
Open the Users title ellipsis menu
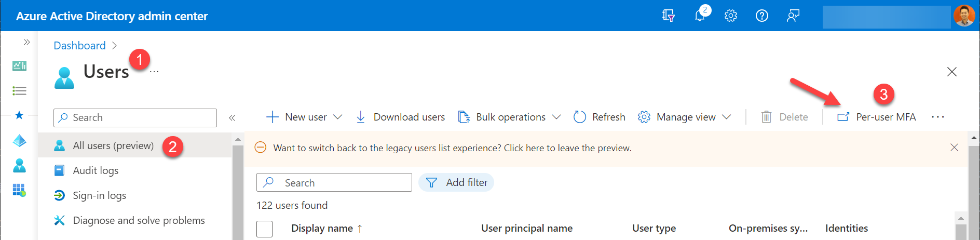pyautogui.click(x=154, y=72)
